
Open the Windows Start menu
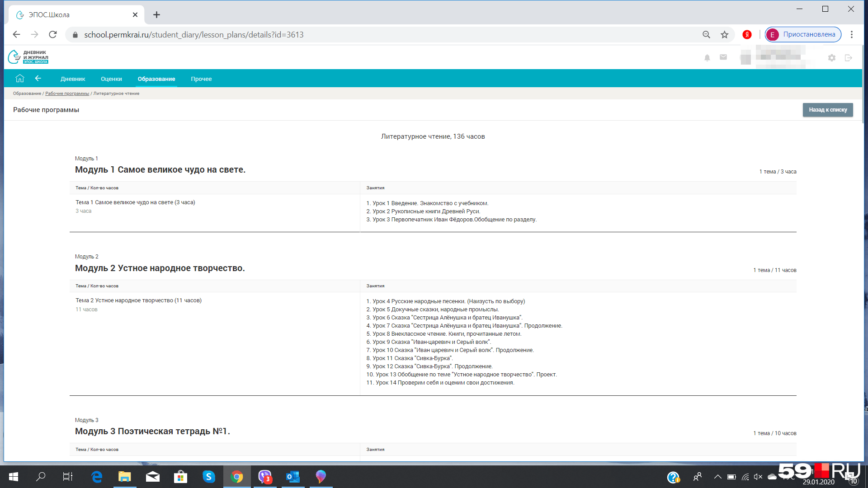pos(14,477)
